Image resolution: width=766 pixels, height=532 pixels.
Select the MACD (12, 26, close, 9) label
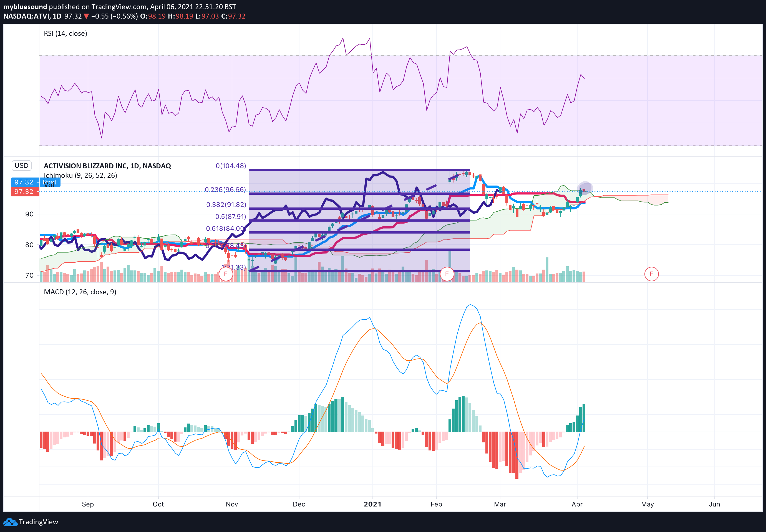pyautogui.click(x=80, y=292)
